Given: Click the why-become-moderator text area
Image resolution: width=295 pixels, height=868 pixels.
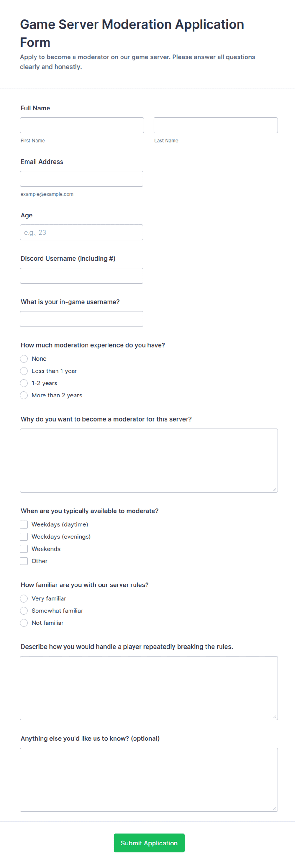Looking at the screenshot, I should [x=149, y=461].
